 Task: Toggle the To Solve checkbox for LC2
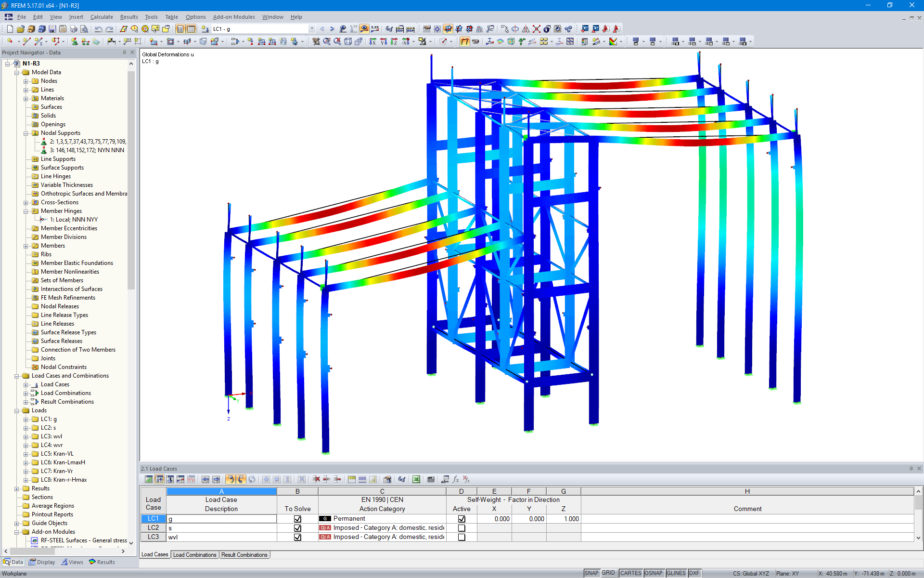[x=297, y=528]
